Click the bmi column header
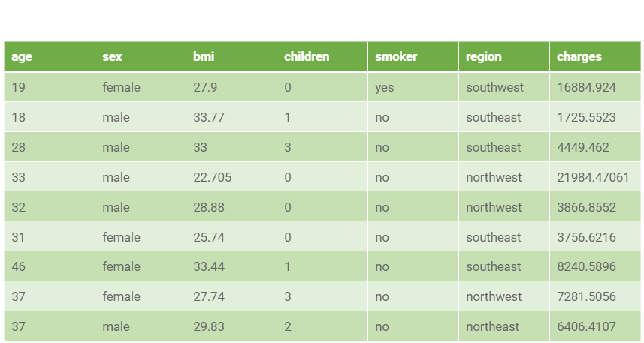The width and height of the screenshot is (644, 343). (231, 56)
